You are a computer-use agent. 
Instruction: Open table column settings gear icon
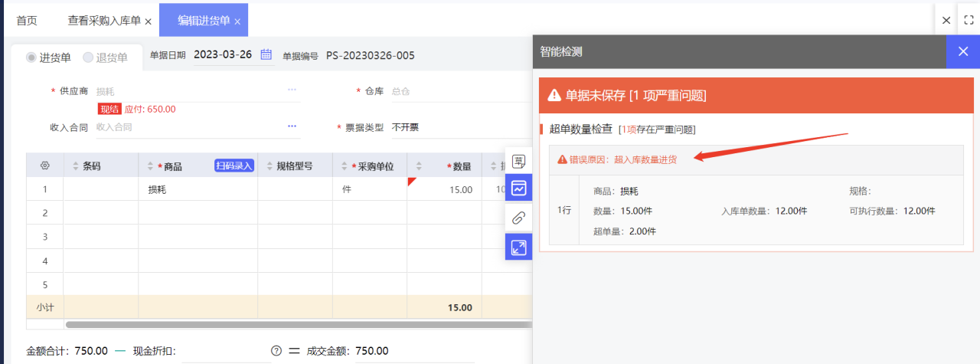44,166
